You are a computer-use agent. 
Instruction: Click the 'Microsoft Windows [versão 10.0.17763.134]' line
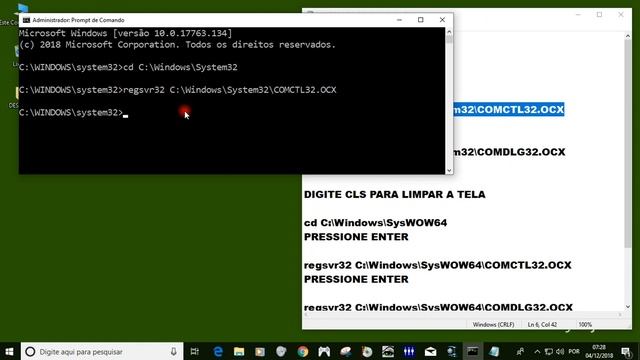[125, 33]
